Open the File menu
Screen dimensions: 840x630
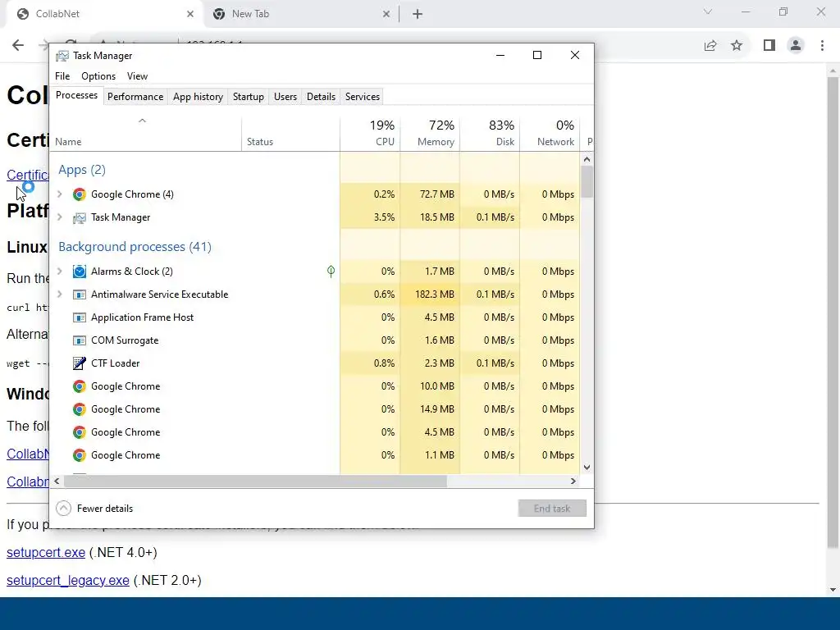[62, 76]
